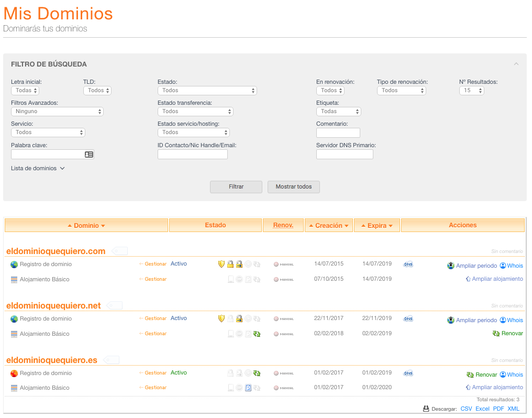The image size is (532, 418).
Task: Focus the Palabra clave text field
Action: pyautogui.click(x=52, y=155)
